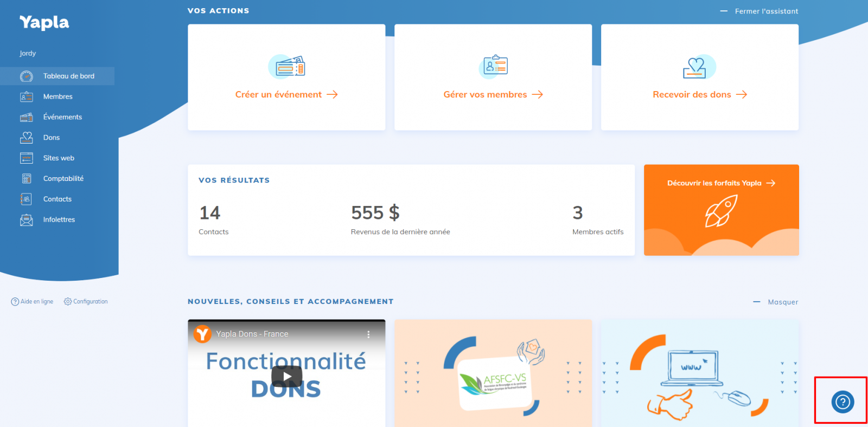
Task: Click the Aide en ligne question icon
Action: (x=15, y=302)
